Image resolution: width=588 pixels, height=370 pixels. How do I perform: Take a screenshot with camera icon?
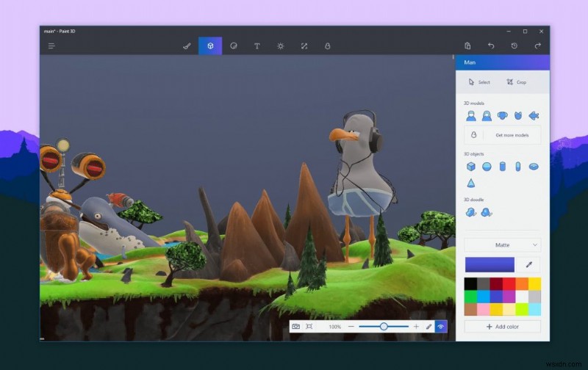296,327
